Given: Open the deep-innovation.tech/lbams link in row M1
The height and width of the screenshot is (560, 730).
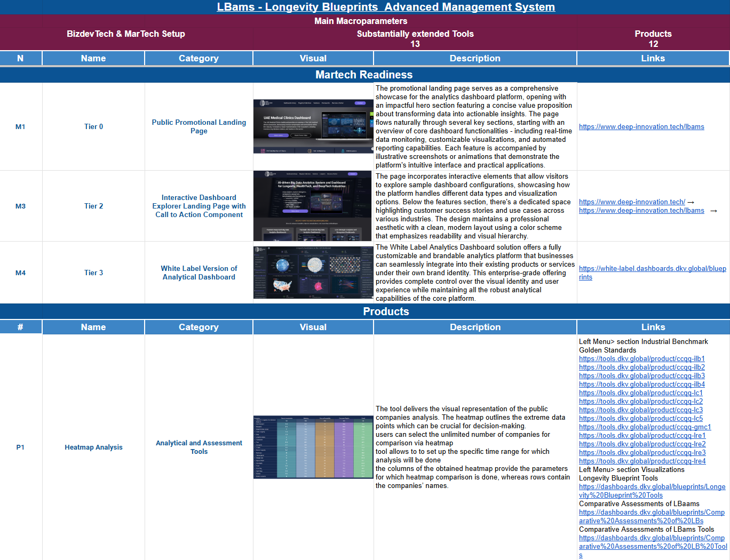Looking at the screenshot, I should point(641,127).
